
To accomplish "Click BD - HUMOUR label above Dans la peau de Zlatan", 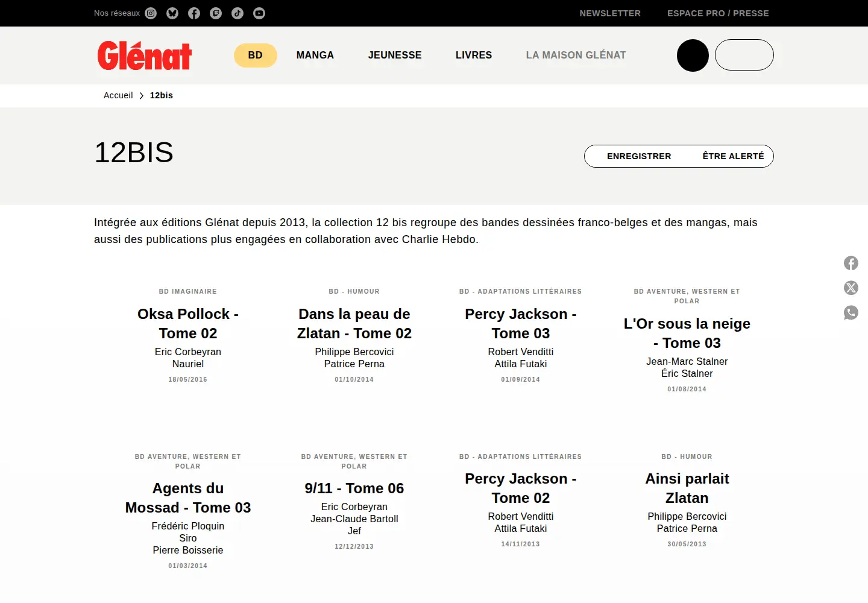I will click(354, 291).
